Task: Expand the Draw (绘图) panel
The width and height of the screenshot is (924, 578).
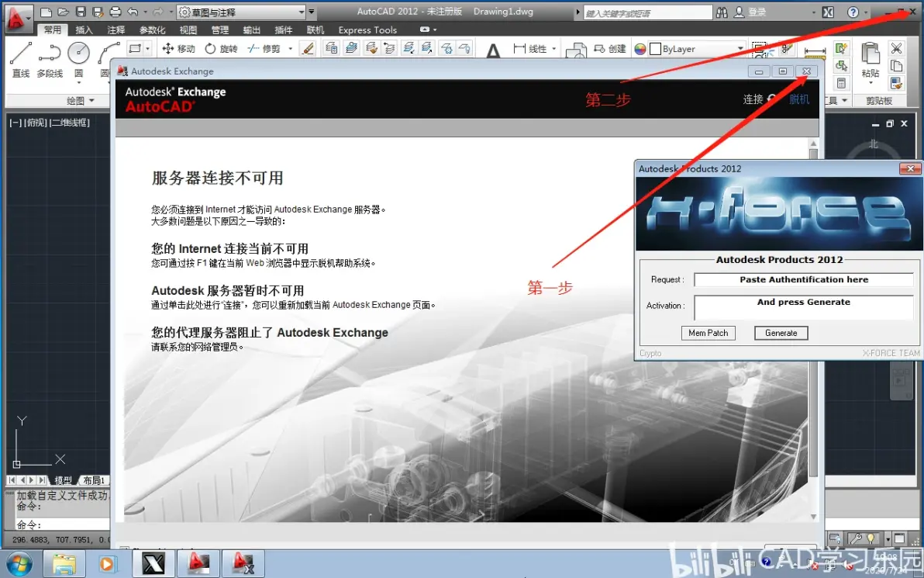Action: coord(80,101)
